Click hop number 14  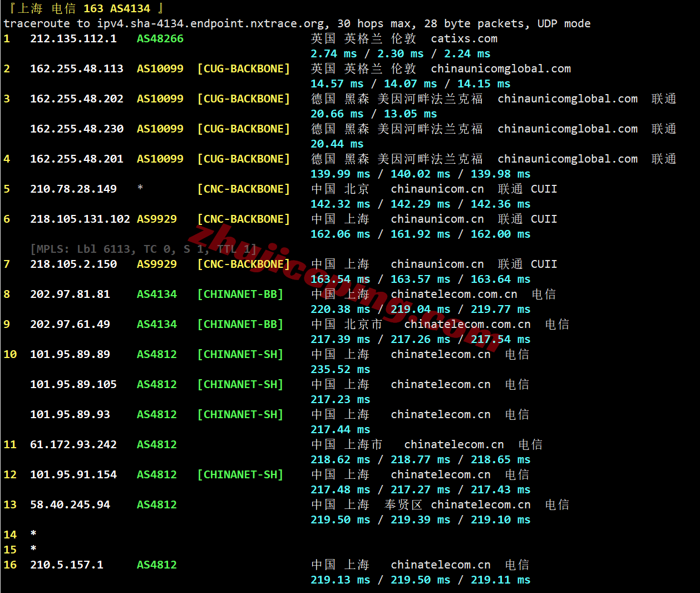10,535
